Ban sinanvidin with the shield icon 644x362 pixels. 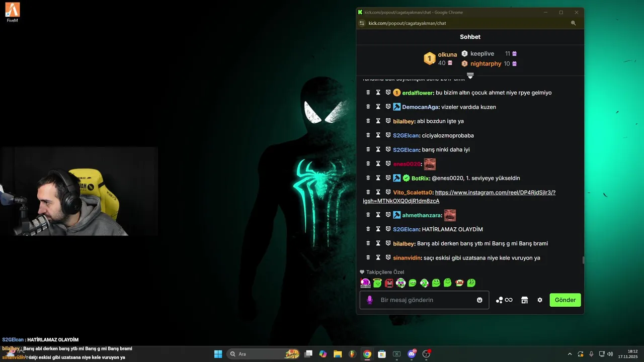pyautogui.click(x=388, y=257)
